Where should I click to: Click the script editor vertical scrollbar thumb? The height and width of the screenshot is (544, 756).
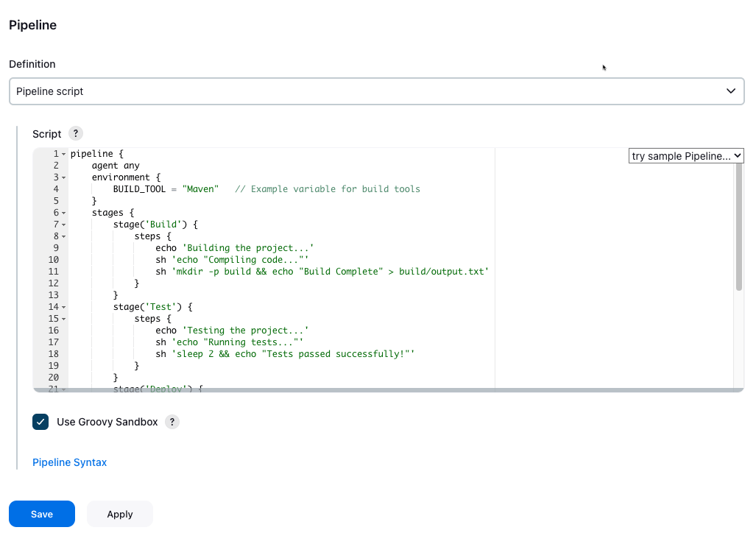point(738,227)
